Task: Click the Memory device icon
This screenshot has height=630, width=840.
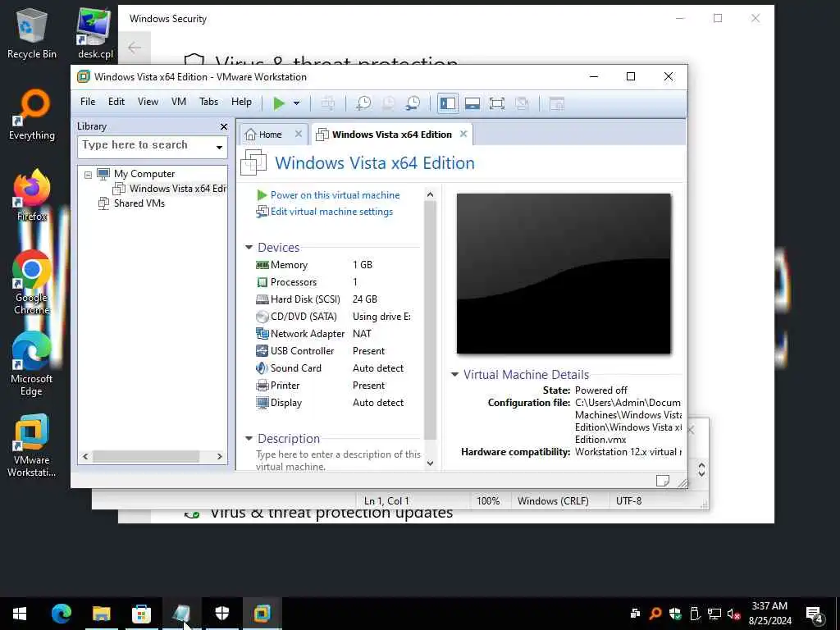Action: point(262,265)
